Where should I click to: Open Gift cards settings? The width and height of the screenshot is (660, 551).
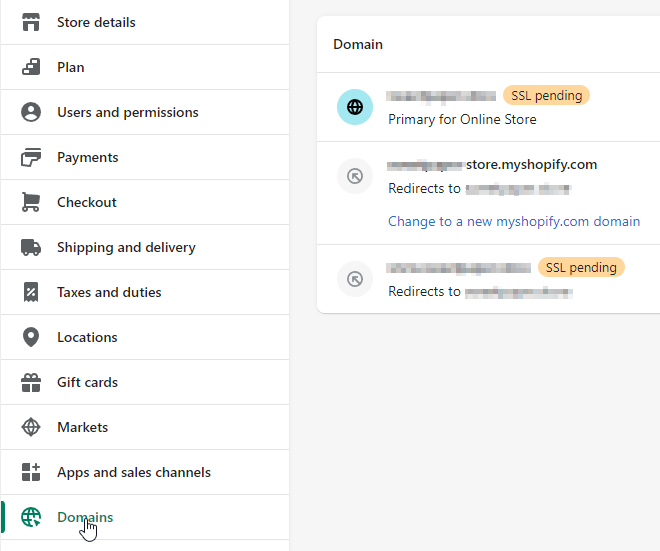pyautogui.click(x=145, y=382)
